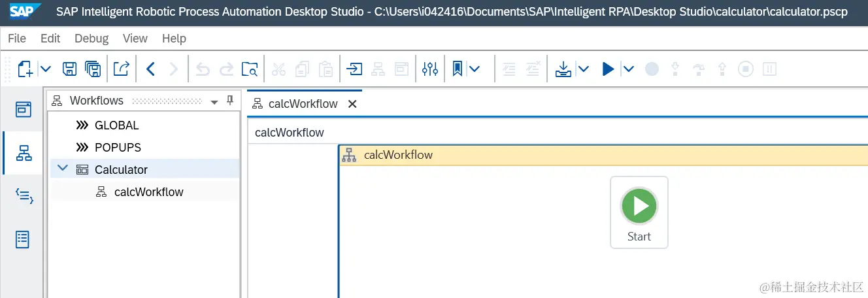Open the Help menu
Image resolution: width=868 pixels, height=298 pixels.
[174, 39]
